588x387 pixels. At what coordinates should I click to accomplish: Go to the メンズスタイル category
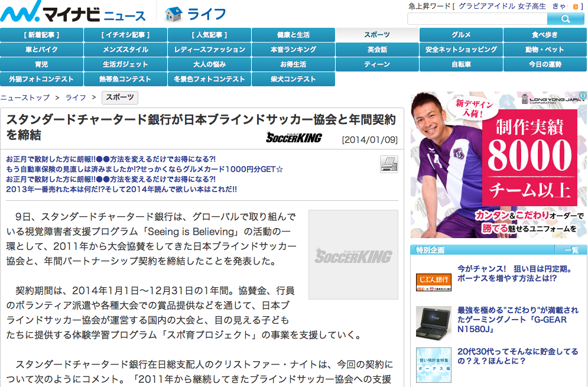[126, 50]
